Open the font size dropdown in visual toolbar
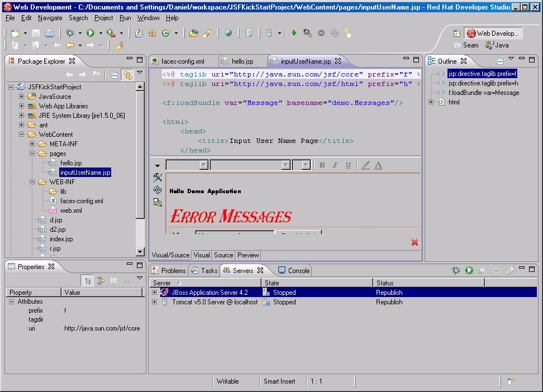The width and height of the screenshot is (543, 392). coord(306,165)
